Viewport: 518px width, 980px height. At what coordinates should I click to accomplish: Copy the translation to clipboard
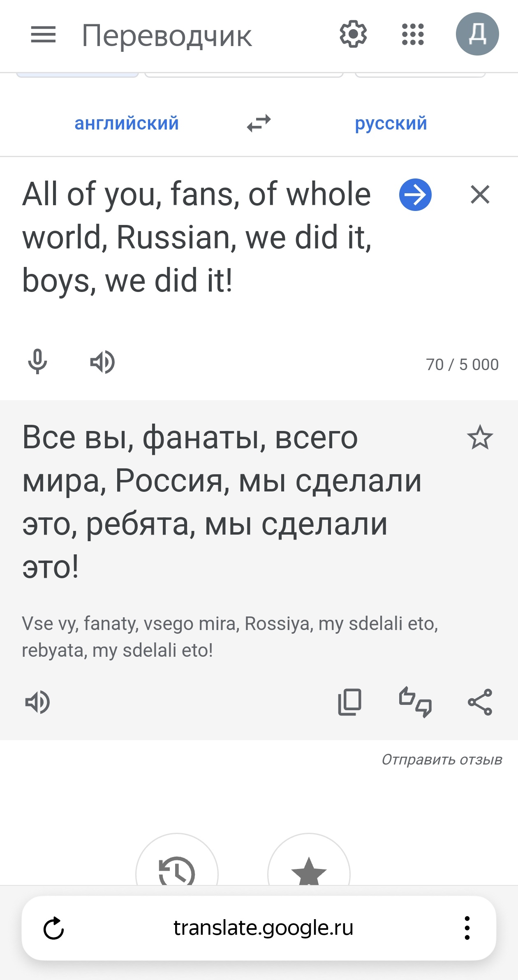click(x=350, y=702)
